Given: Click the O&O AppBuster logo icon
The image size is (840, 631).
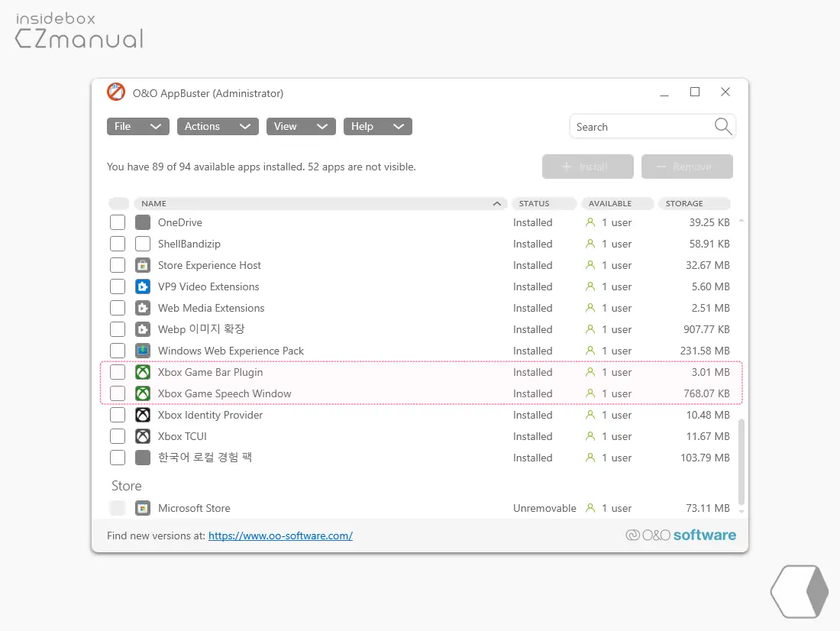Looking at the screenshot, I should [116, 92].
